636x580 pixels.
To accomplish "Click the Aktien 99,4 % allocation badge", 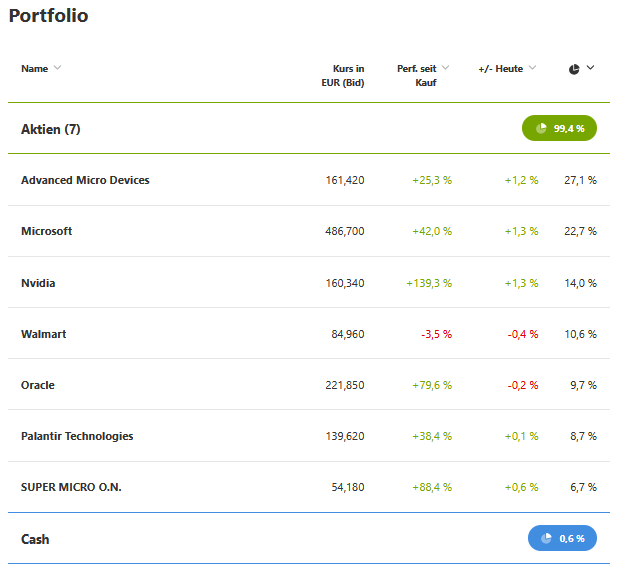I will (x=559, y=128).
